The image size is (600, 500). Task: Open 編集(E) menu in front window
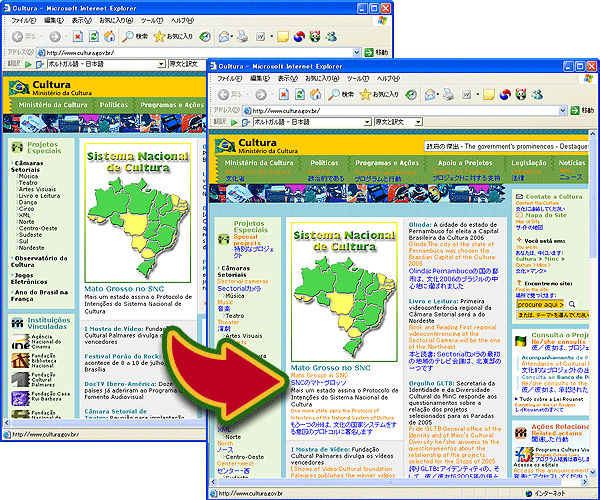click(259, 78)
